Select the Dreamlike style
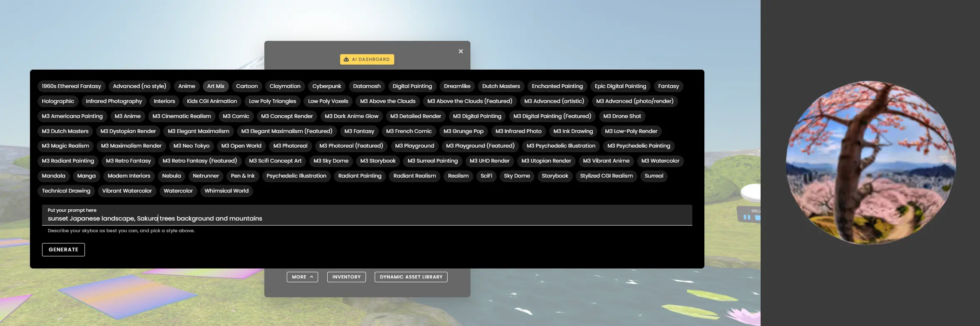Image resolution: width=980 pixels, height=326 pixels. pos(457,86)
